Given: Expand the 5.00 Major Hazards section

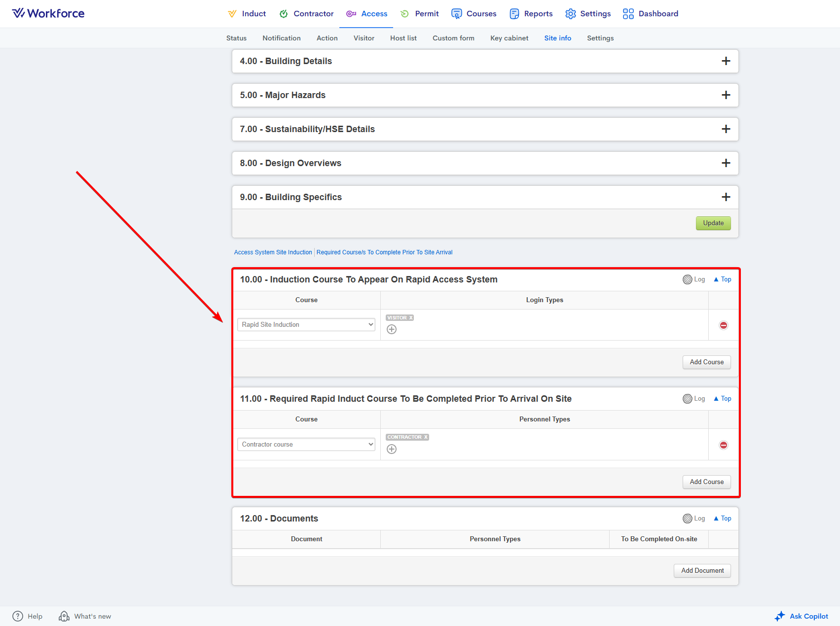Looking at the screenshot, I should pos(726,95).
